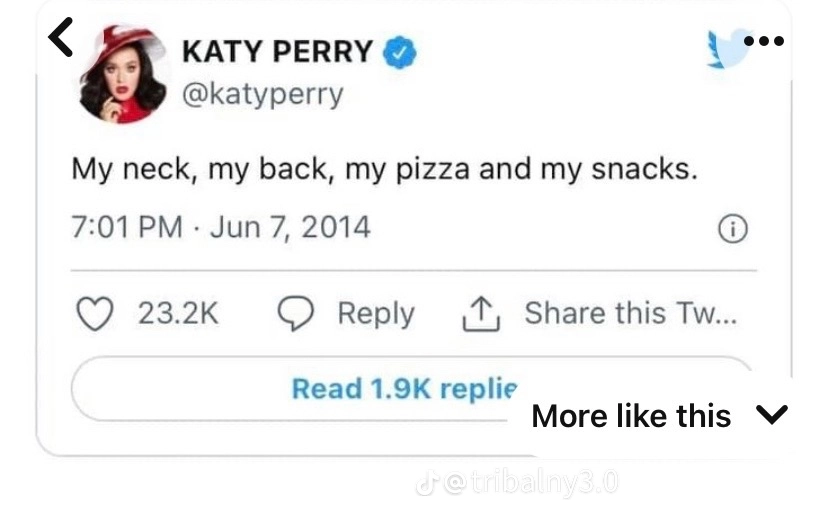Open Read 1.9K replies
Viewport: 828px width, 511px height.
(402, 388)
